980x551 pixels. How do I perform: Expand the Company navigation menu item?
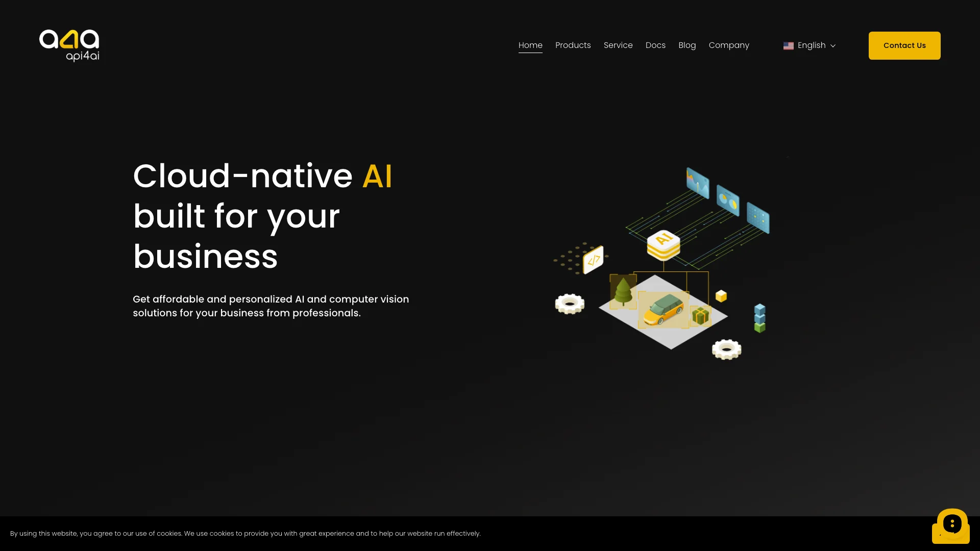pos(729,45)
